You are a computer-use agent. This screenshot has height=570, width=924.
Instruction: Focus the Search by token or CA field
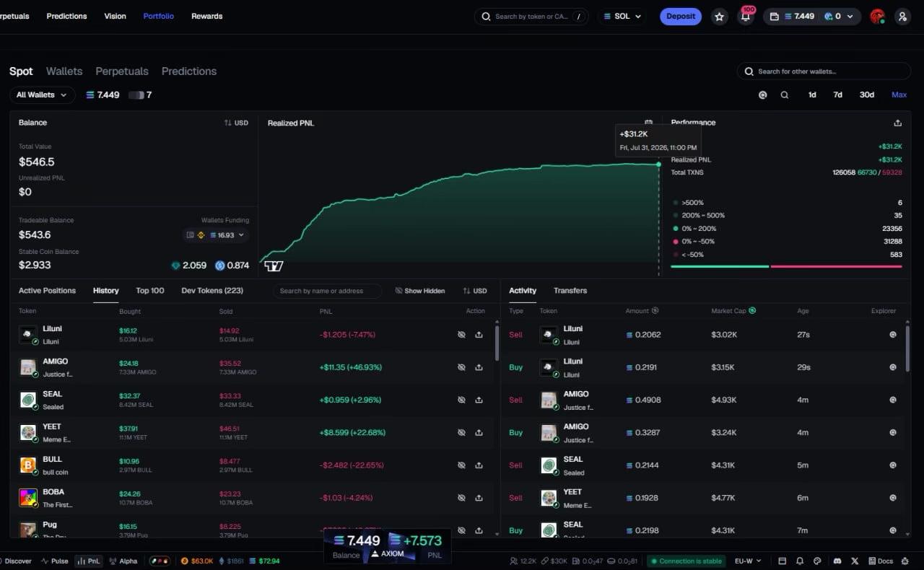coord(531,17)
